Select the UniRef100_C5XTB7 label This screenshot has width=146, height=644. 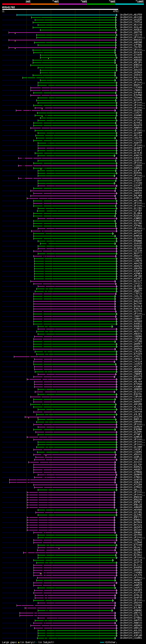(x=131, y=48)
